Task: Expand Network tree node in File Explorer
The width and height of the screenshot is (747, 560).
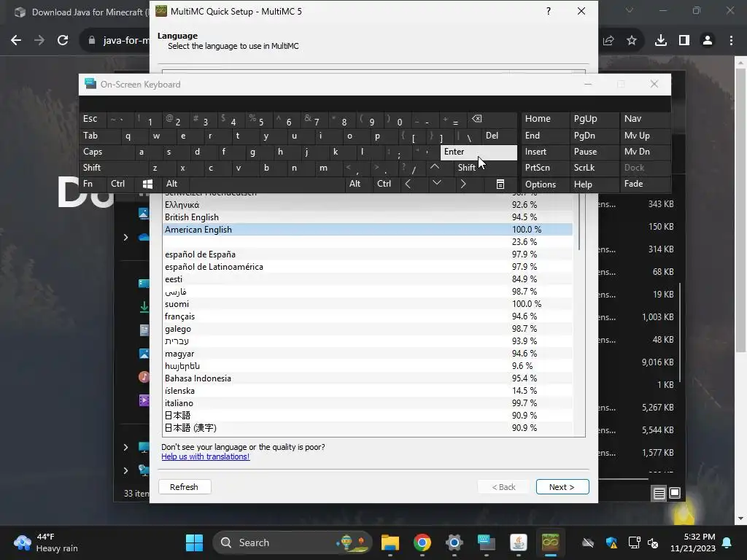Action: click(125, 470)
